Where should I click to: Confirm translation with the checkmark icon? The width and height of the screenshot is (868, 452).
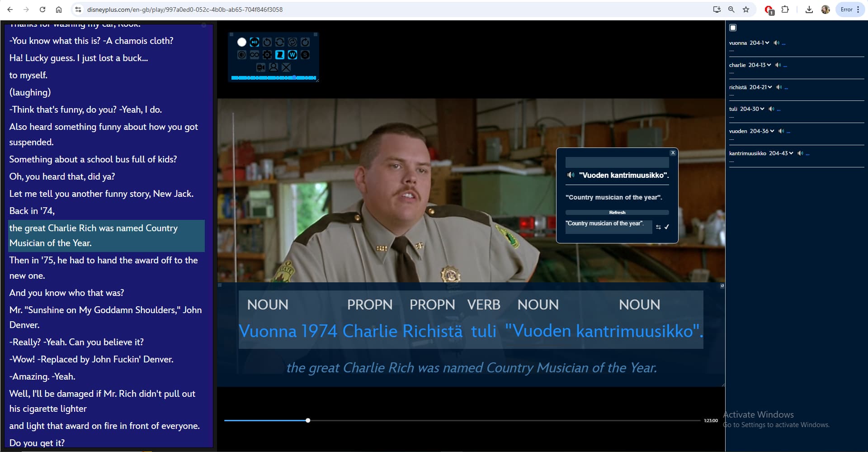[667, 227]
